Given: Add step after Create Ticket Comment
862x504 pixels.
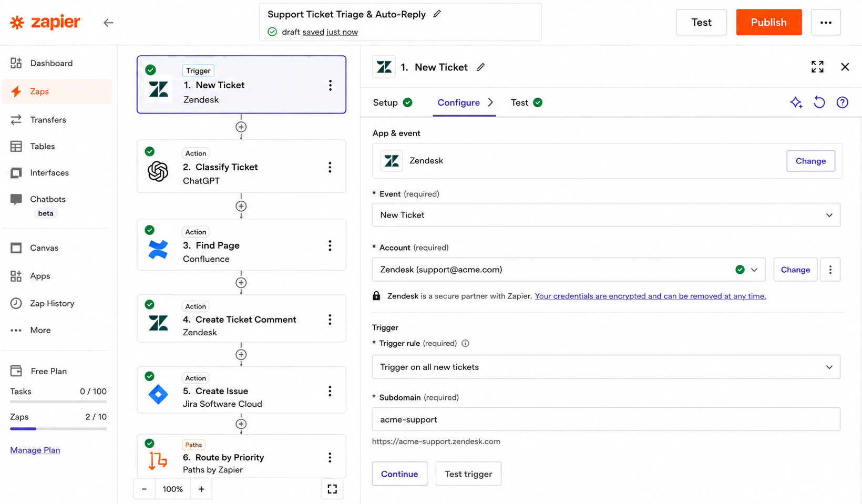Looking at the screenshot, I should click(241, 355).
